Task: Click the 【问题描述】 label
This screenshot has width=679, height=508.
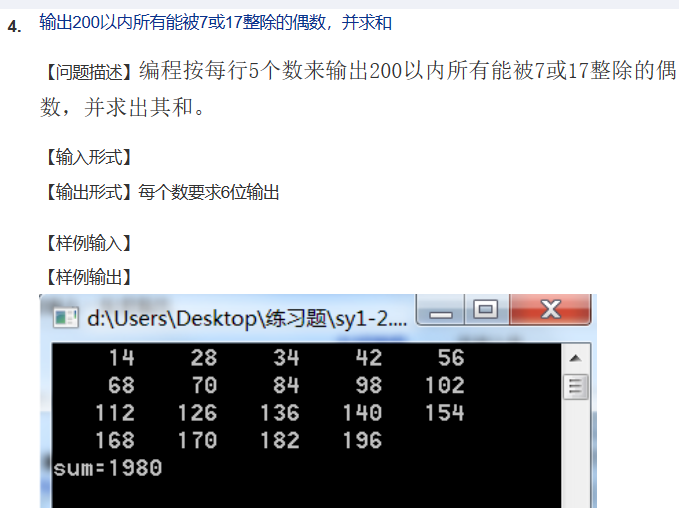Action: click(x=89, y=72)
